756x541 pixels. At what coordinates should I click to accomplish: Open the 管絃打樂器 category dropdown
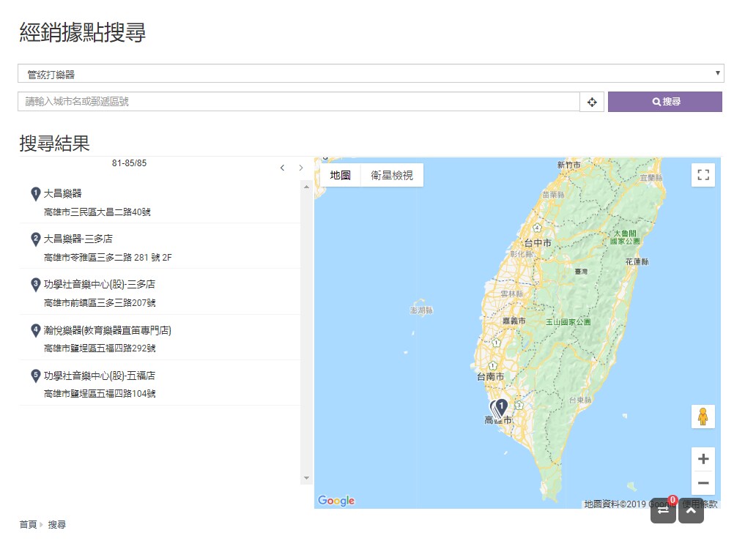[371, 74]
